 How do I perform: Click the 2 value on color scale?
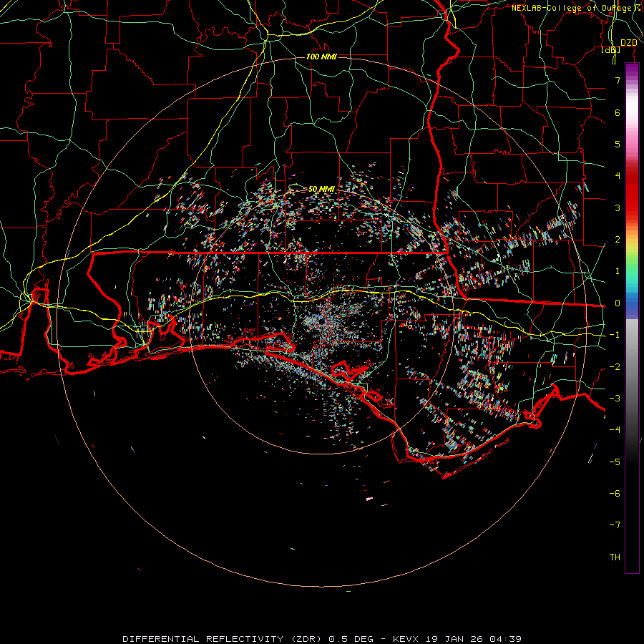click(x=618, y=240)
